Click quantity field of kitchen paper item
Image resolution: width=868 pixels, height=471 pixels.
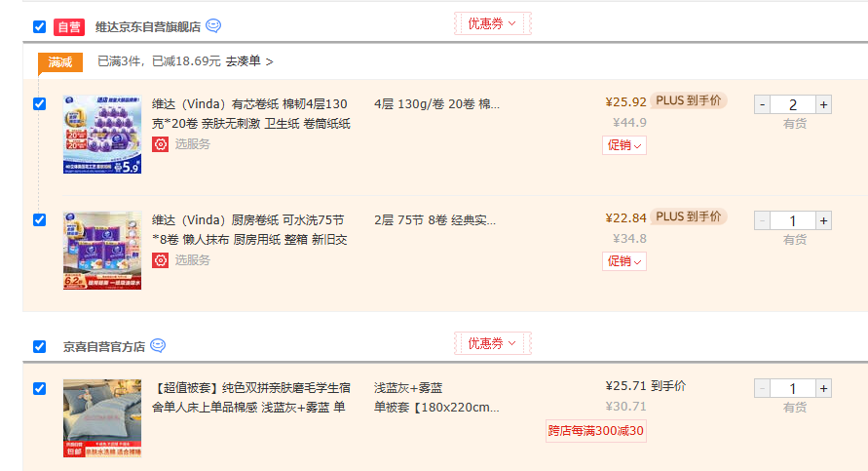(793, 220)
